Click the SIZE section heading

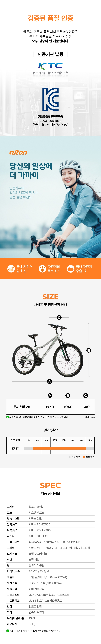[50, 296]
